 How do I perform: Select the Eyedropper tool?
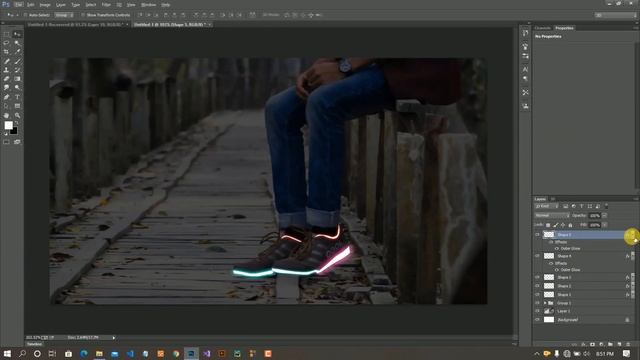point(17,52)
